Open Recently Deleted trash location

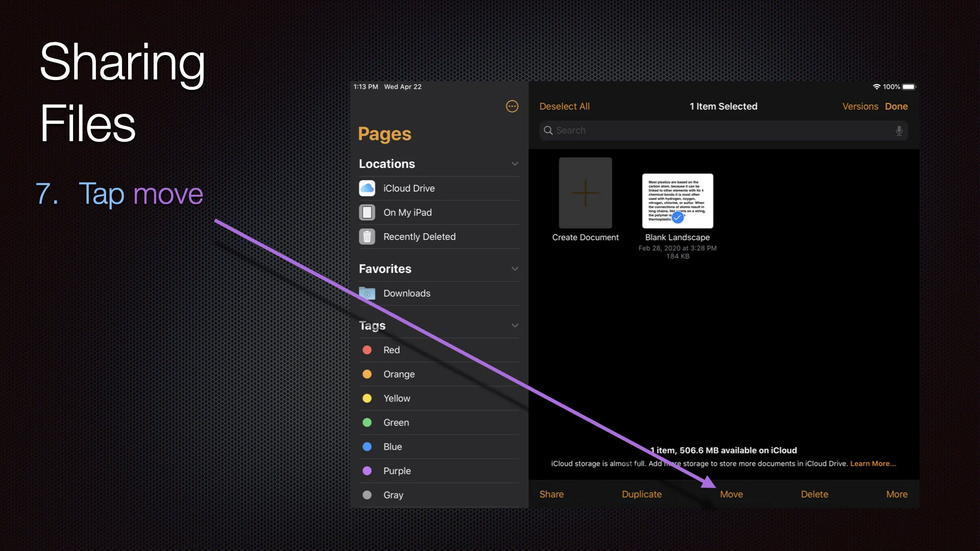click(x=419, y=237)
